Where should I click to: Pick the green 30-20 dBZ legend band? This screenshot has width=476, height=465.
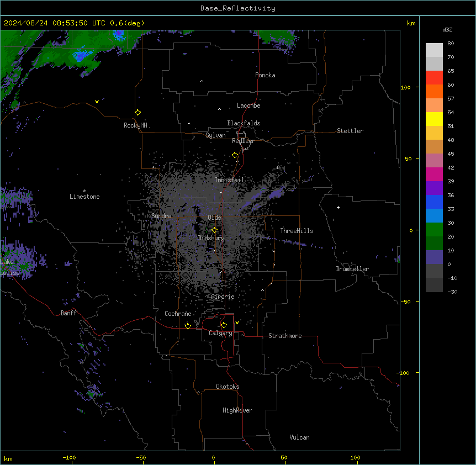434,230
